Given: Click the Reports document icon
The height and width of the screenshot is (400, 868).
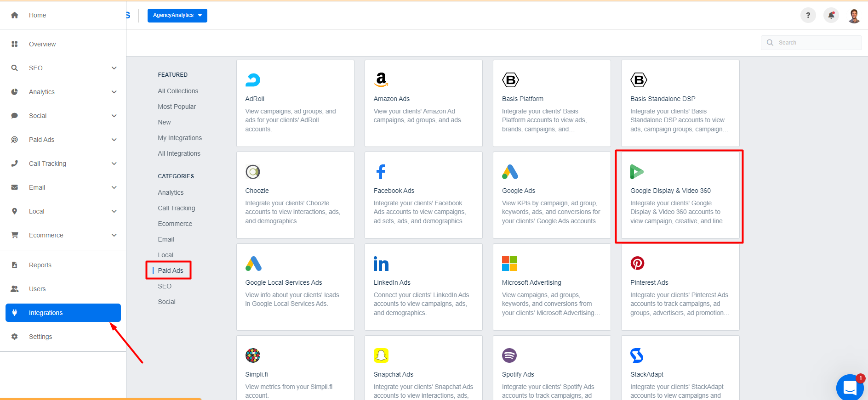Looking at the screenshot, I should 15,265.
